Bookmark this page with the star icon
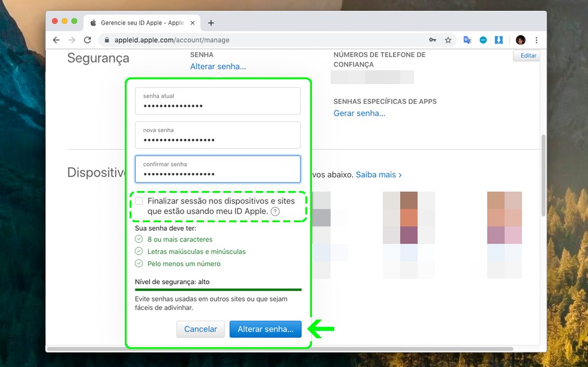Image resolution: width=588 pixels, height=367 pixels. tap(448, 40)
